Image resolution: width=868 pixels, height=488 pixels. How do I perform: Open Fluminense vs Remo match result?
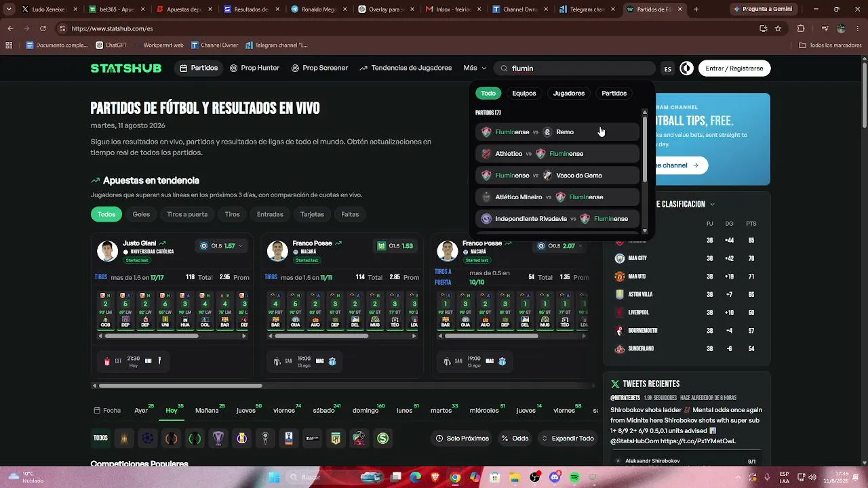pos(557,132)
